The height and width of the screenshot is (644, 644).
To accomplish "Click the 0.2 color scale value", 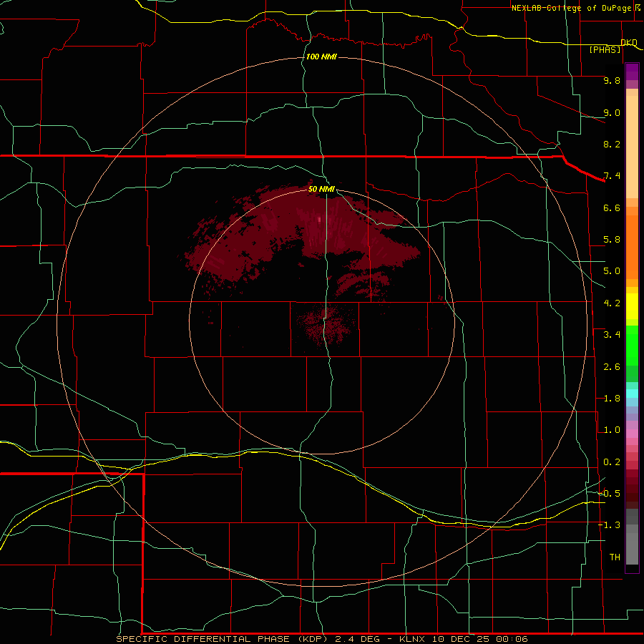I will tap(612, 462).
